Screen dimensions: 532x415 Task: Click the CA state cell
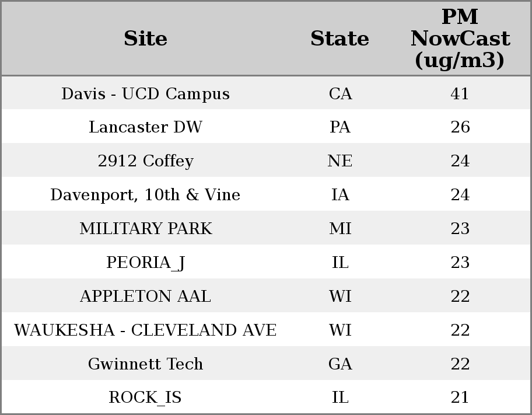340,94
